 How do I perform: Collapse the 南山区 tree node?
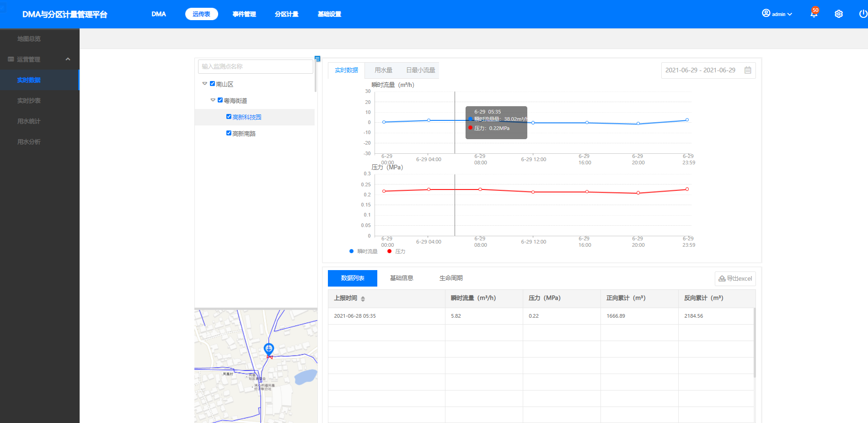(204, 84)
